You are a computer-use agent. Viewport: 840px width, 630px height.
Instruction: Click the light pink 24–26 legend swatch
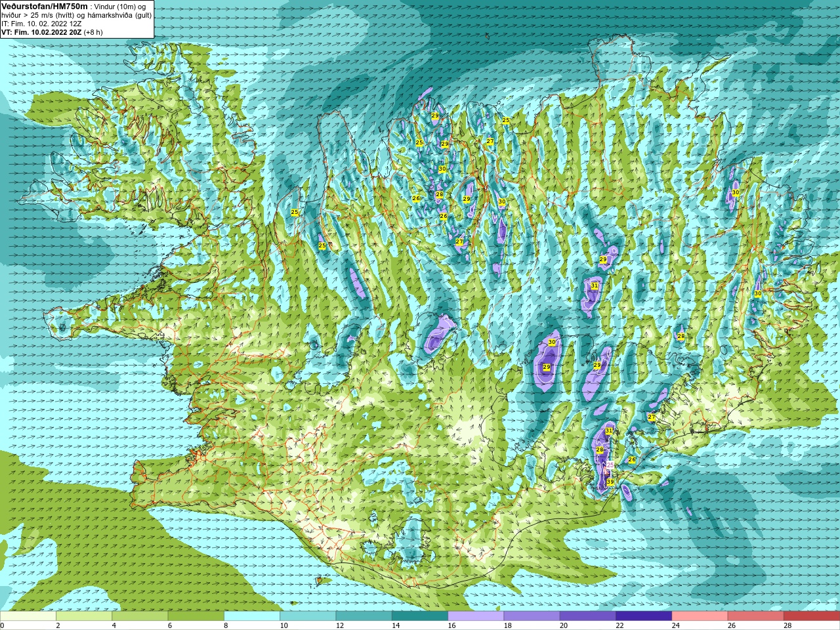coord(700,616)
